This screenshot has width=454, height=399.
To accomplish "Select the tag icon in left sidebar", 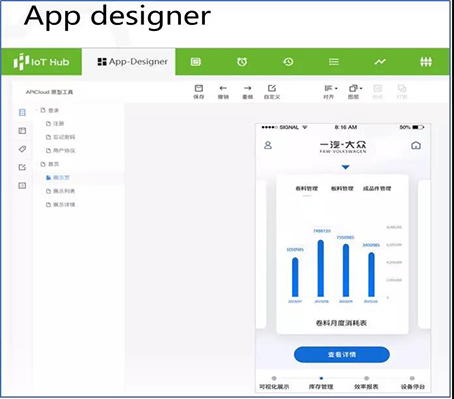I will tap(22, 149).
